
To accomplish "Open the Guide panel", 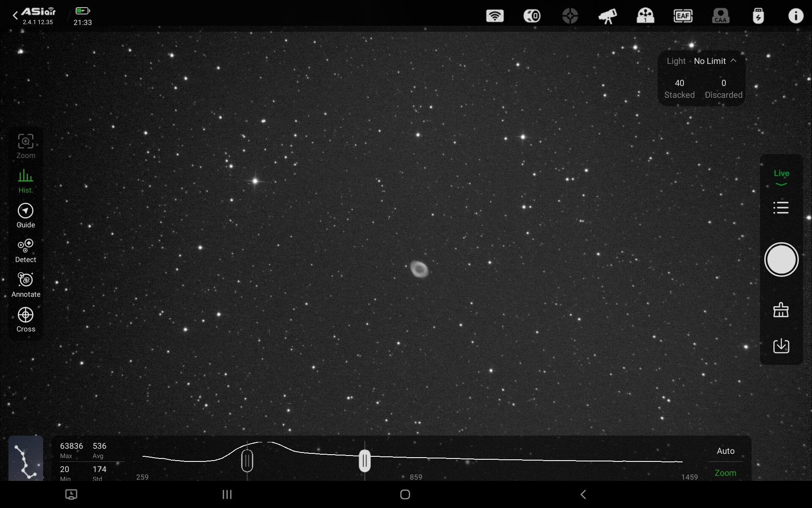I will click(25, 215).
